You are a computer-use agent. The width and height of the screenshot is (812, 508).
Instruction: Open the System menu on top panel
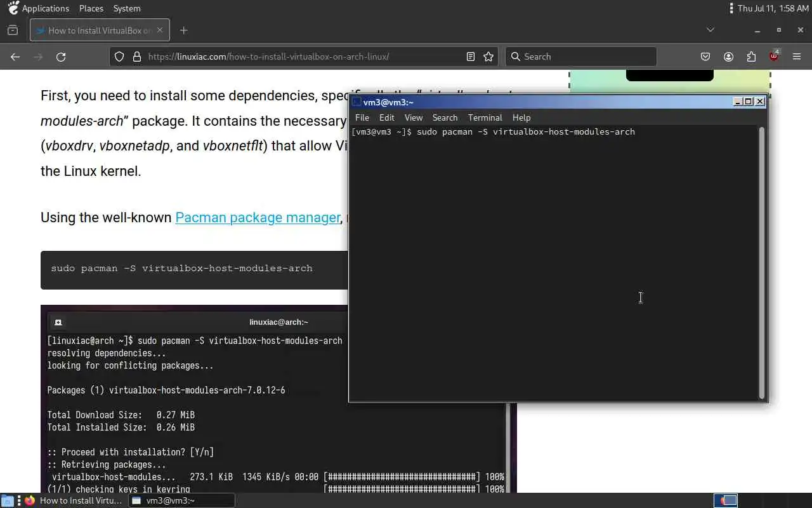pyautogui.click(x=127, y=8)
